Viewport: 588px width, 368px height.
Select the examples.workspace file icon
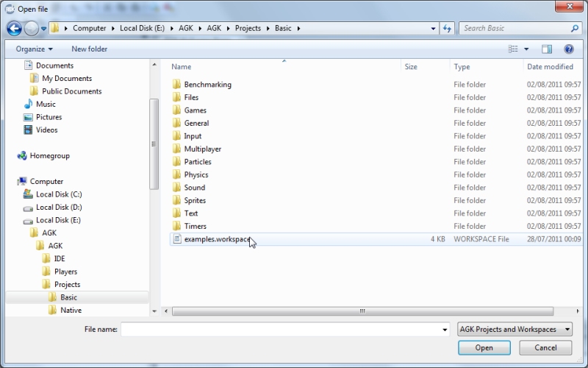click(x=177, y=238)
